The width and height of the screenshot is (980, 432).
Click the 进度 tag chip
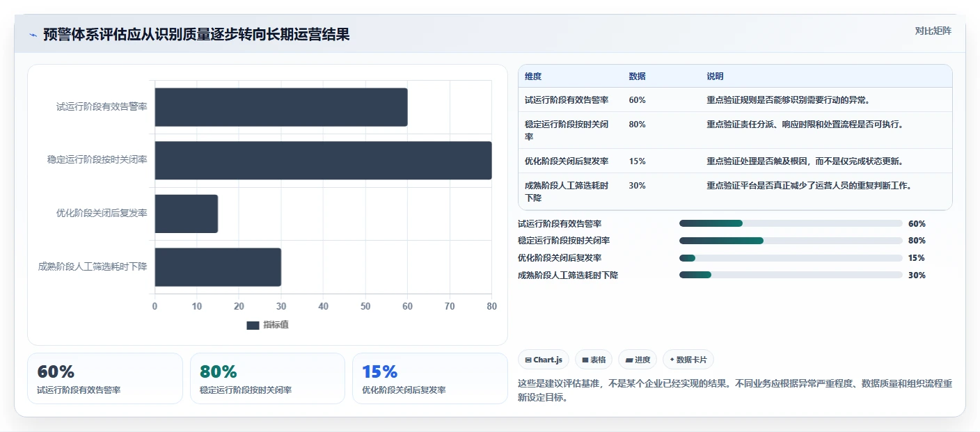[x=638, y=360]
